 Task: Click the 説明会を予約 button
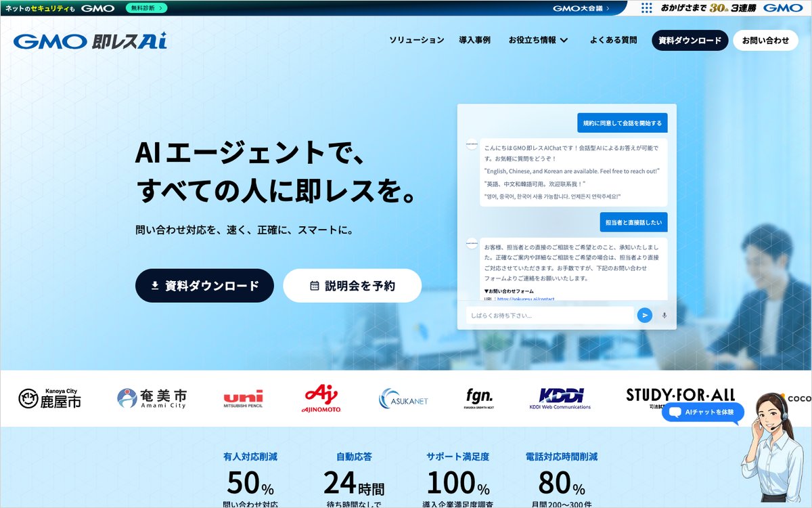tap(352, 285)
